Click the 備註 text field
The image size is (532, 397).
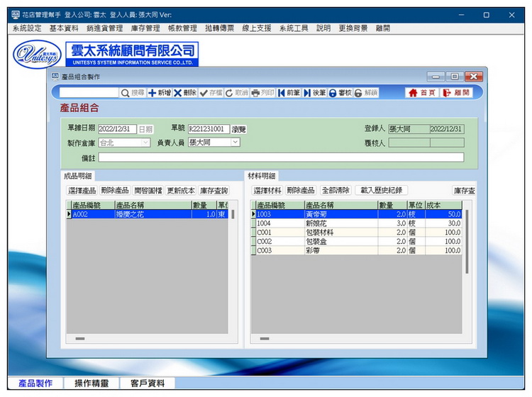point(280,157)
